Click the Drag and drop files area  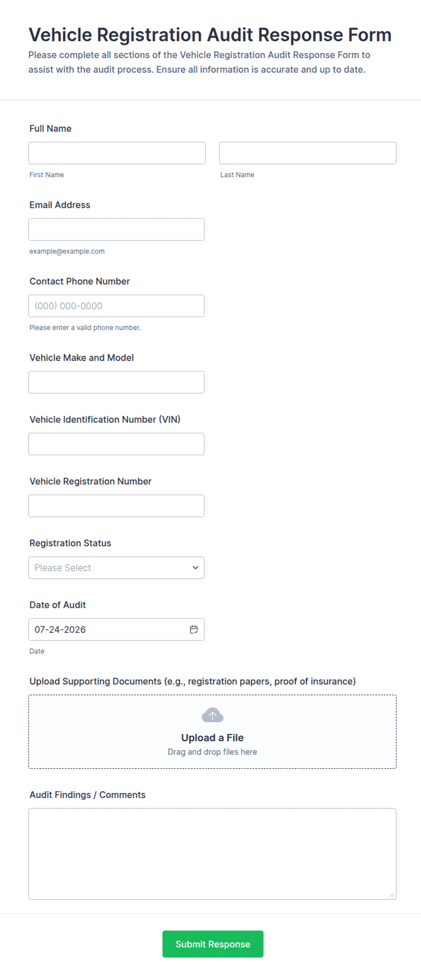[212, 732]
